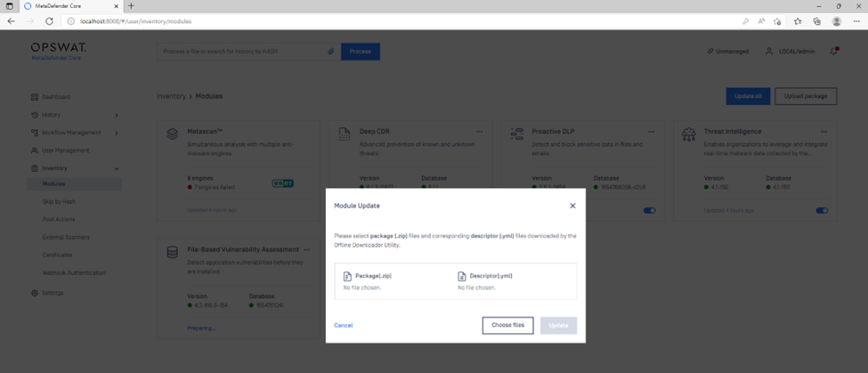The width and height of the screenshot is (868, 373).
Task: Cancel the Module Update dialog
Action: tap(344, 326)
